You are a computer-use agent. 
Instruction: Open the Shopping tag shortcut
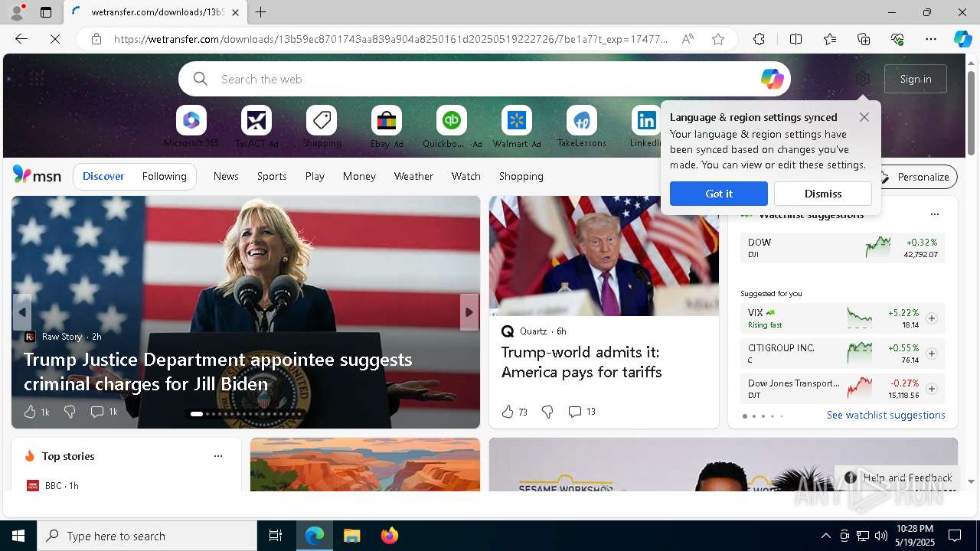pos(322,126)
